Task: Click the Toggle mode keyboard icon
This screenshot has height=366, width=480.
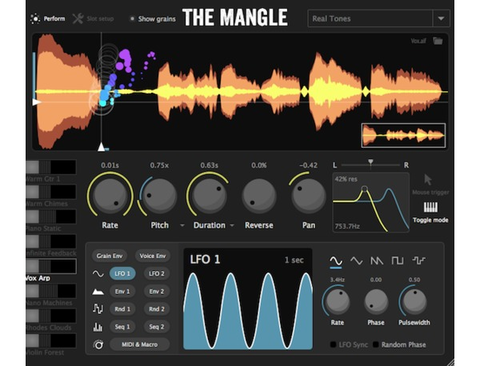Action: pos(430,207)
